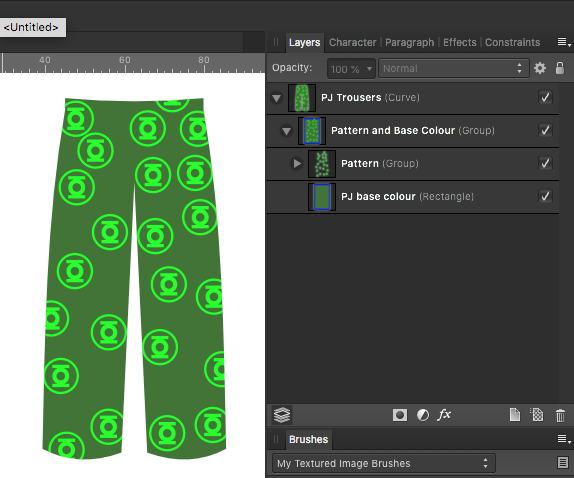Open the layer blend options gear icon
The height and width of the screenshot is (478, 574).
[x=540, y=68]
